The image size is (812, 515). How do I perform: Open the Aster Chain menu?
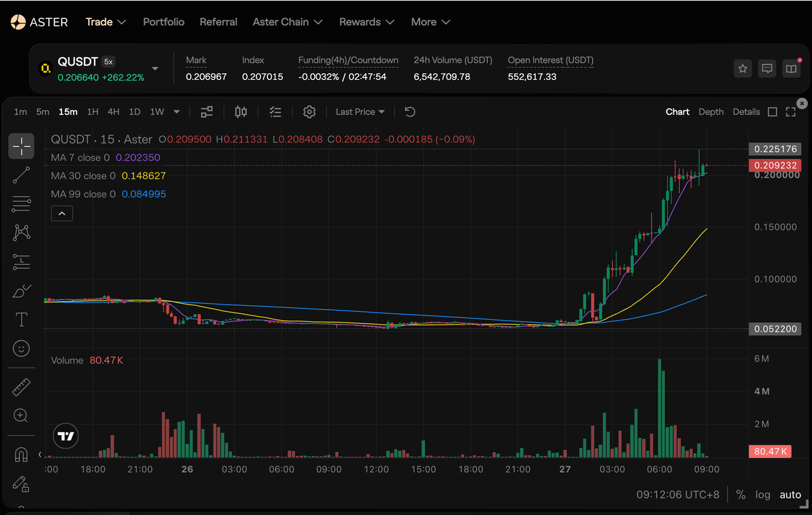point(288,22)
